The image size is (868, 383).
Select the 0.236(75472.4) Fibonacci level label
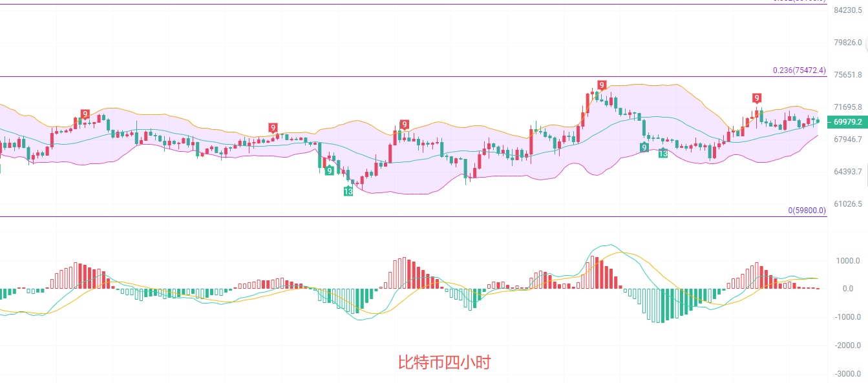pos(799,70)
